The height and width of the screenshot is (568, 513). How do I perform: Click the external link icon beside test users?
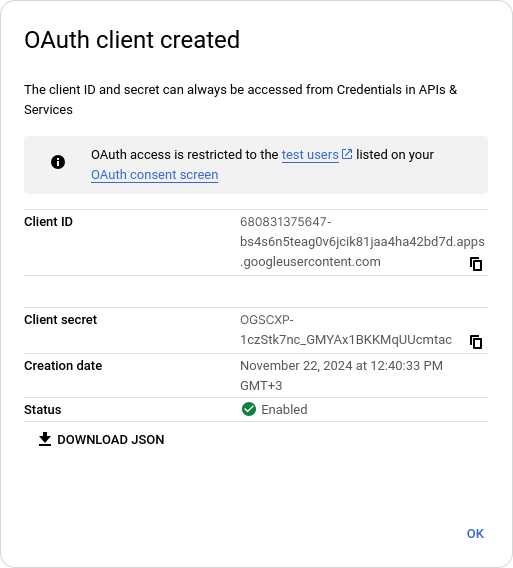(347, 154)
